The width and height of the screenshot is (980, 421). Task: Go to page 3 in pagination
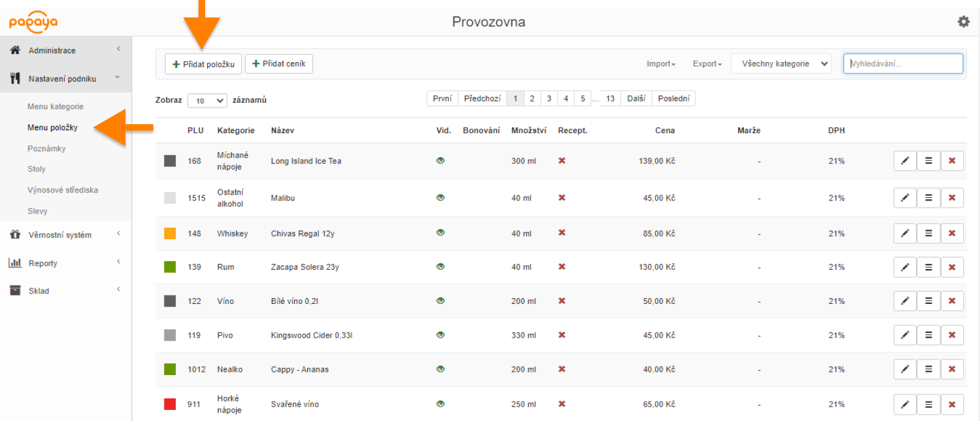[549, 99]
